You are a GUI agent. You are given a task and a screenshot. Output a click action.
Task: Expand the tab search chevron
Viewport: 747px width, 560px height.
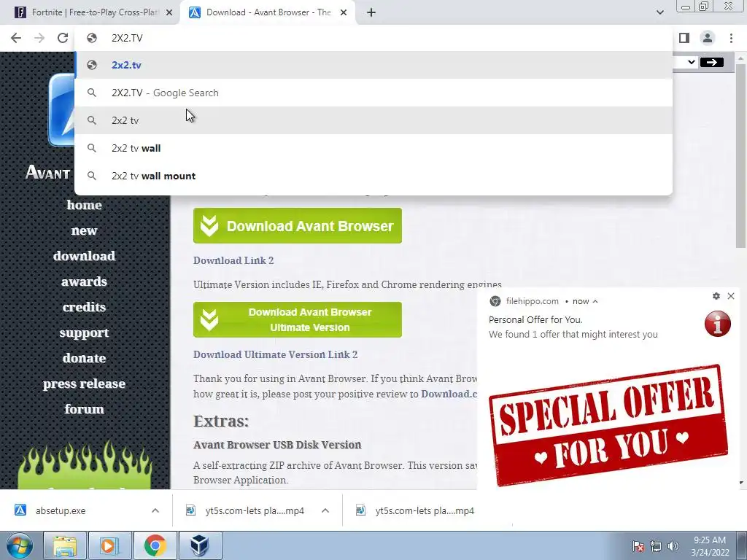[659, 12]
